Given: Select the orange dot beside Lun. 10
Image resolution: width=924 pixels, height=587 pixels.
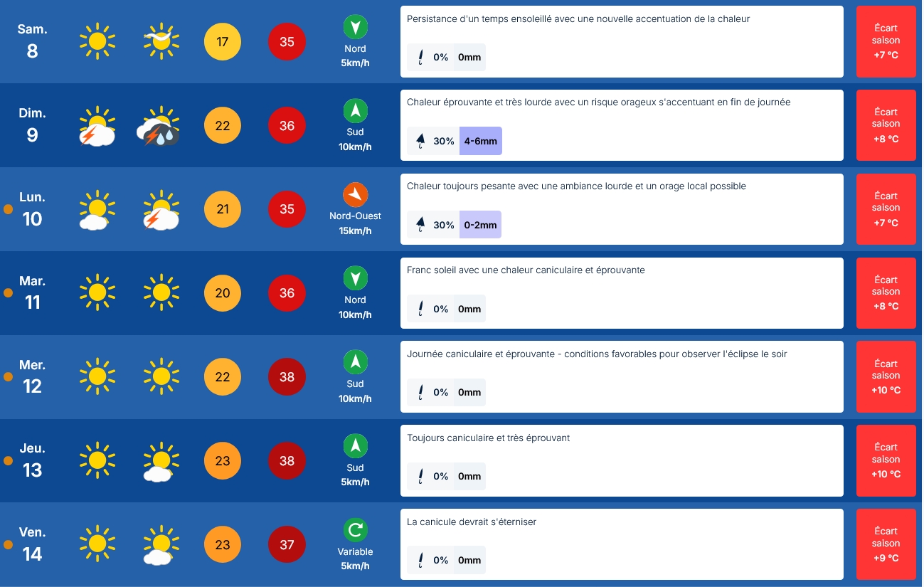Looking at the screenshot, I should point(9,209).
